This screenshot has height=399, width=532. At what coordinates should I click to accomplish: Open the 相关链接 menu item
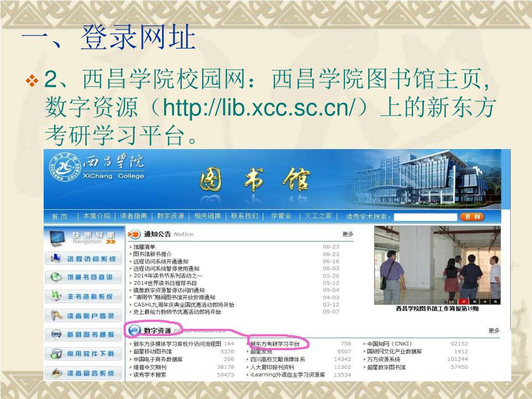pyautogui.click(x=208, y=216)
